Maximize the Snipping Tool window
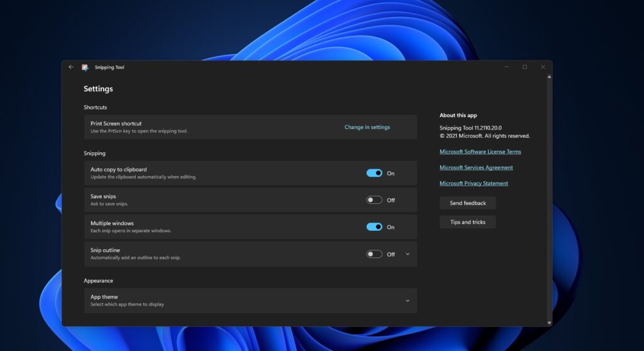The image size is (644, 351). click(525, 67)
